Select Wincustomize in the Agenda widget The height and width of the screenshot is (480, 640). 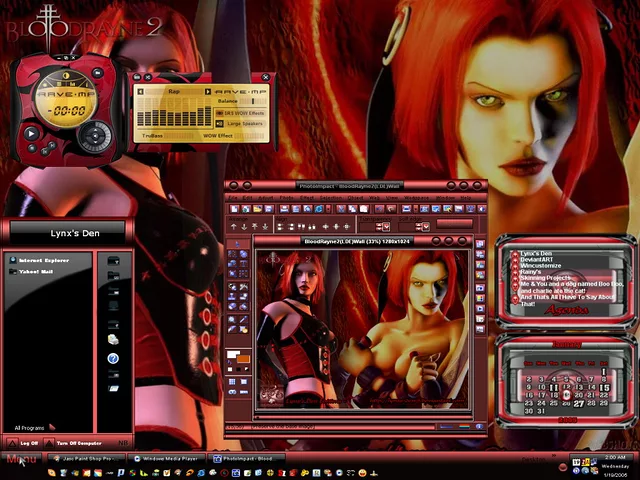pyautogui.click(x=540, y=265)
